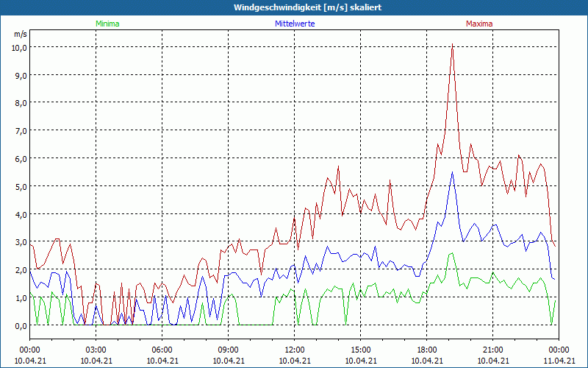Click the red Maxima peak above 10 m/s
Image resolution: width=588 pixels, height=368 pixels.
pos(453,45)
